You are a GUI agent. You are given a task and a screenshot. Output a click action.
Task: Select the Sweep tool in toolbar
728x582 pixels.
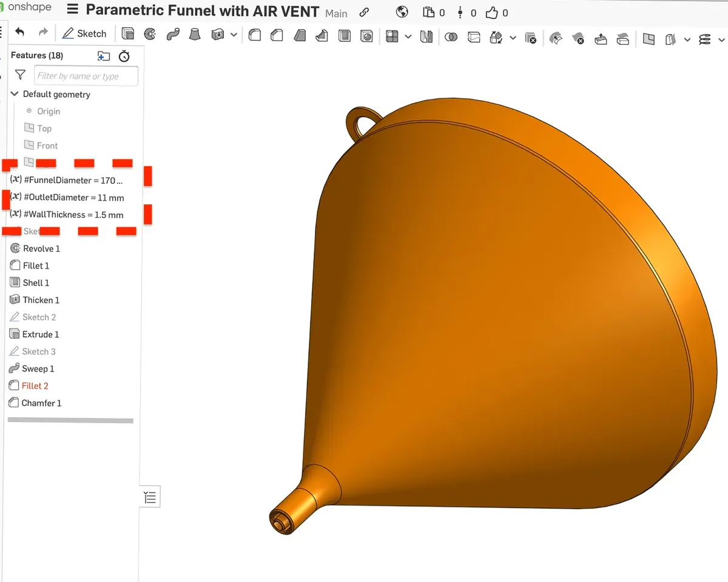tap(172, 35)
